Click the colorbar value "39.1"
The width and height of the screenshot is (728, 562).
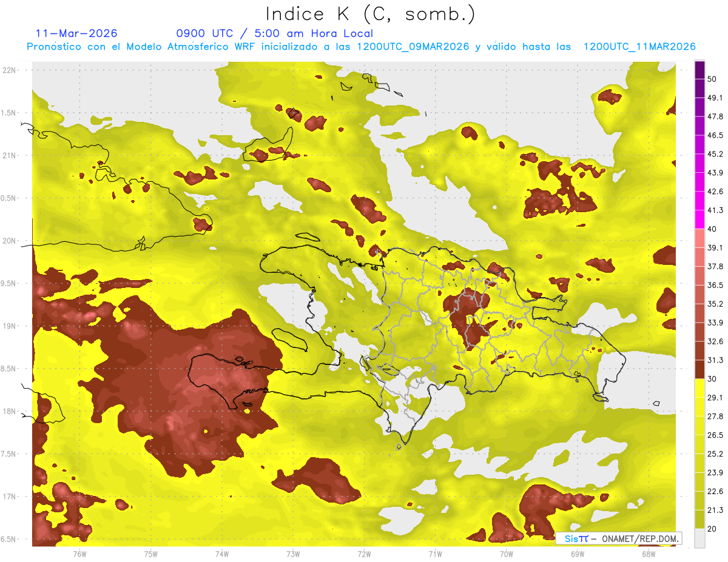(x=715, y=247)
